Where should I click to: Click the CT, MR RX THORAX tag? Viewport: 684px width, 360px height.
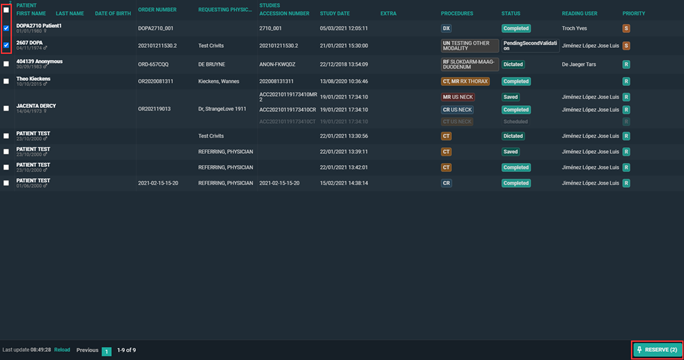pyautogui.click(x=465, y=82)
